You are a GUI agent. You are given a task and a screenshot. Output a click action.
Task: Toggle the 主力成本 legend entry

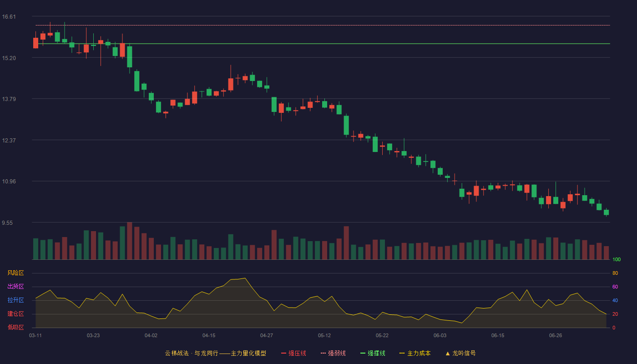tap(415, 353)
